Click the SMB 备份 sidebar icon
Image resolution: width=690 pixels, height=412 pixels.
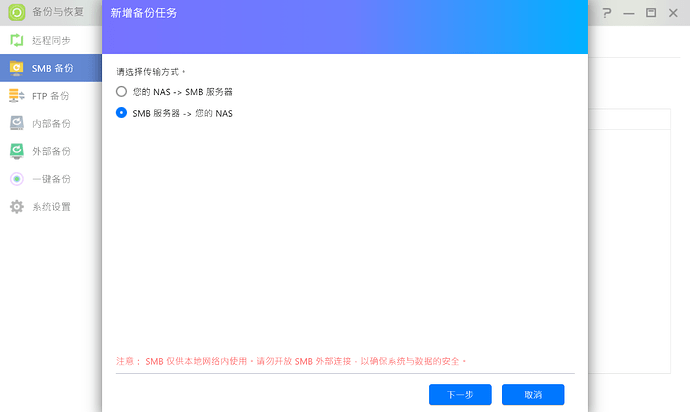pos(16,68)
